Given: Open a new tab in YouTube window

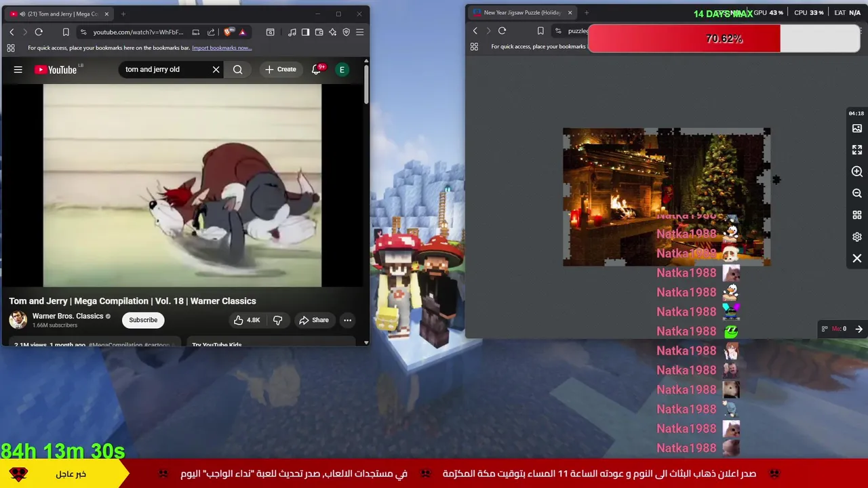Looking at the screenshot, I should (x=123, y=14).
